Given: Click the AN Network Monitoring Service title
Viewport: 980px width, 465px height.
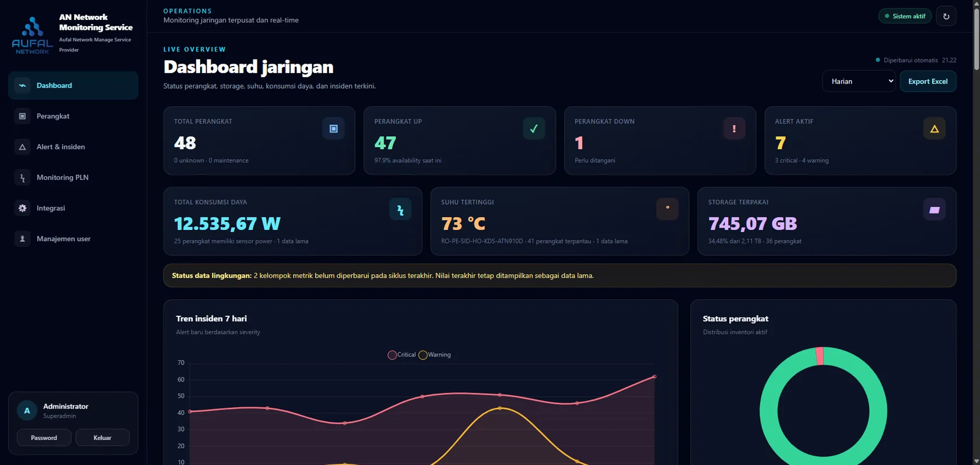Looking at the screenshot, I should coord(96,22).
